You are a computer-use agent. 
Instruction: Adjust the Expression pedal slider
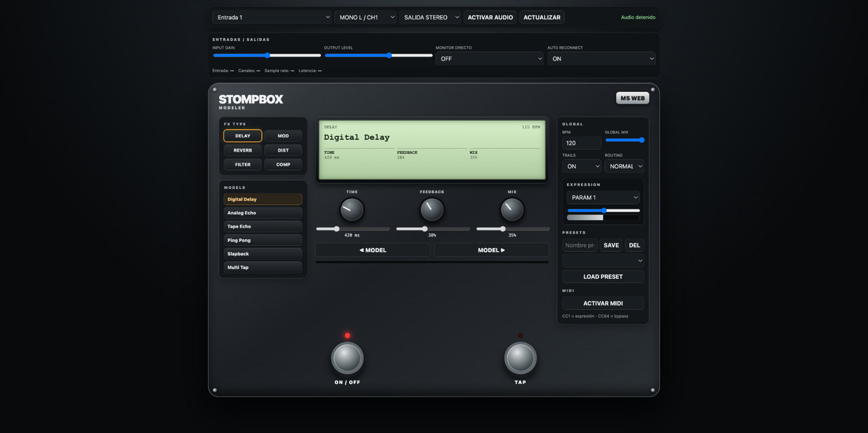click(603, 211)
